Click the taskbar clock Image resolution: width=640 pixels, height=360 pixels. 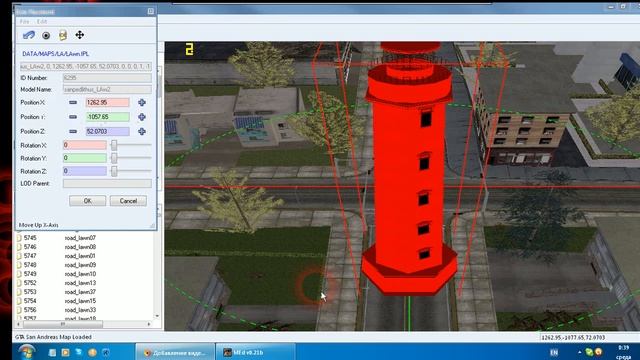tap(623, 352)
